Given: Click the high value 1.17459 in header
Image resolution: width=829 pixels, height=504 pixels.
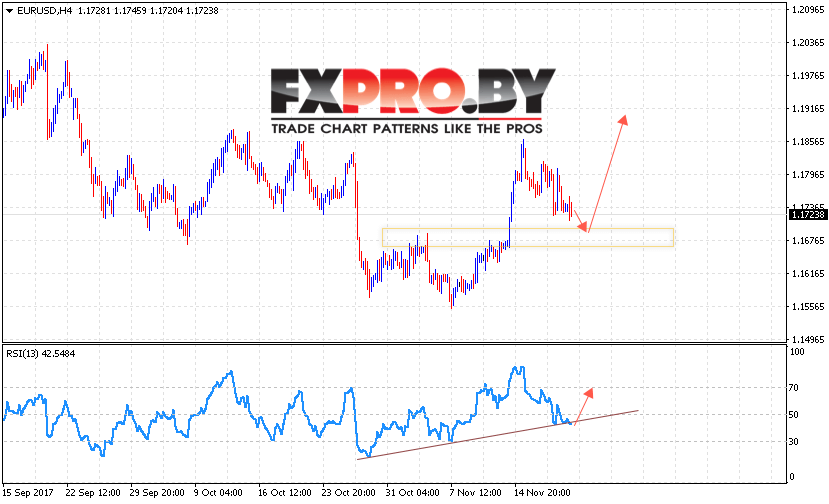Looking at the screenshot, I should (x=130, y=11).
